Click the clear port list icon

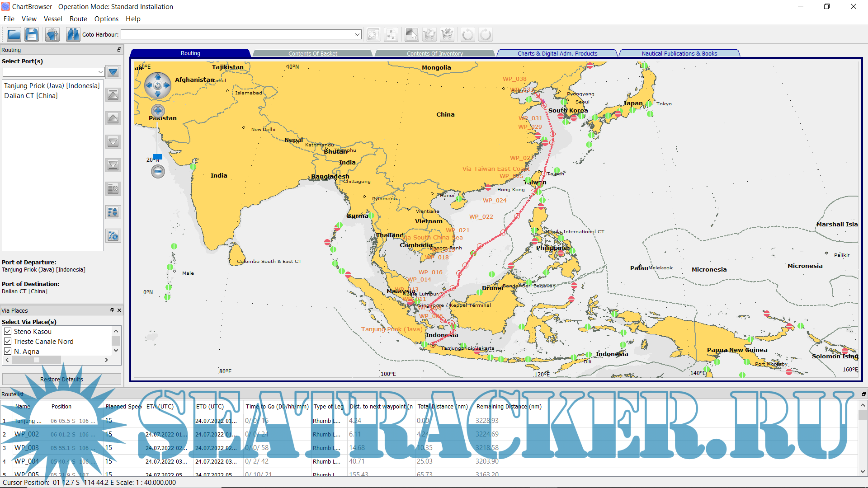113,188
